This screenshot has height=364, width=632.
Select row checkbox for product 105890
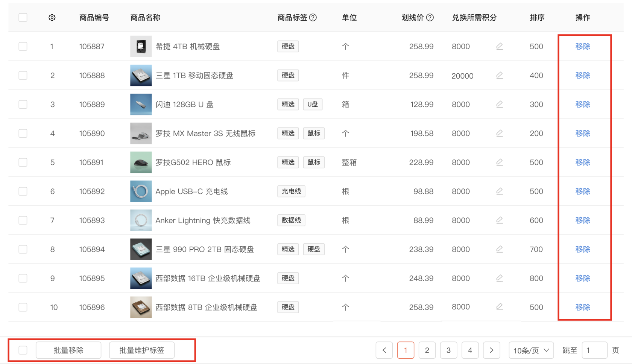pyautogui.click(x=23, y=133)
